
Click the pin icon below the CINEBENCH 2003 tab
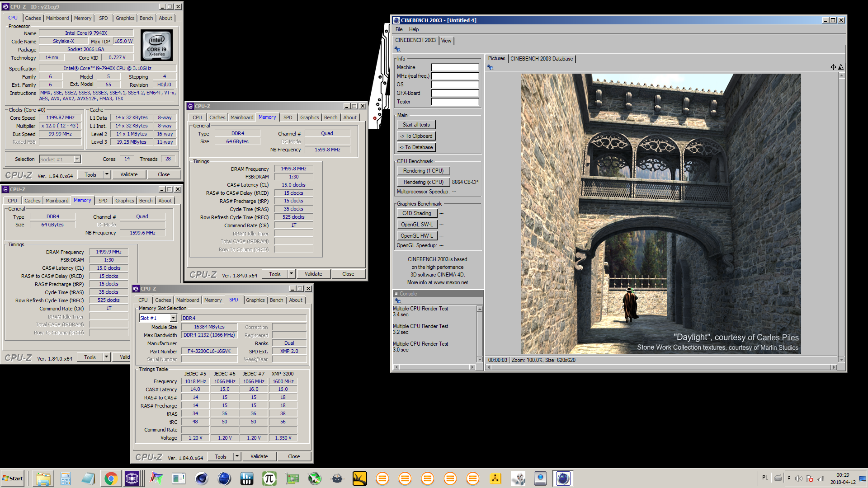pyautogui.click(x=397, y=49)
